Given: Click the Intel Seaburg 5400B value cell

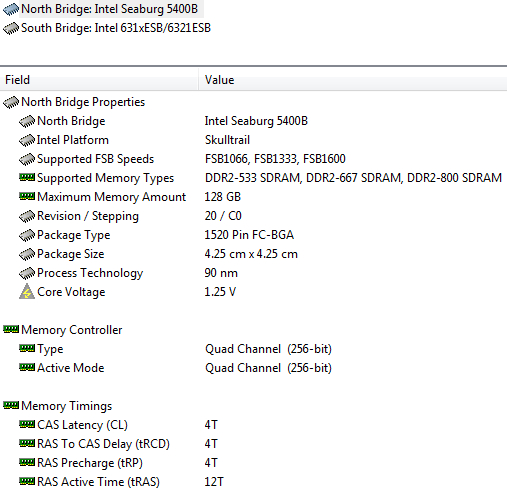Looking at the screenshot, I should 256,121.
